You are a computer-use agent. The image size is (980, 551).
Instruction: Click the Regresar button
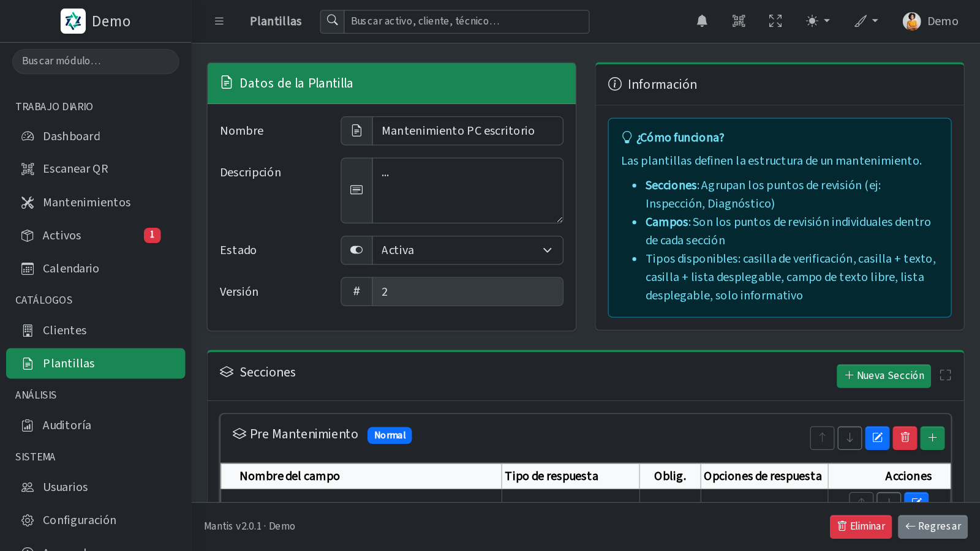[x=932, y=527]
